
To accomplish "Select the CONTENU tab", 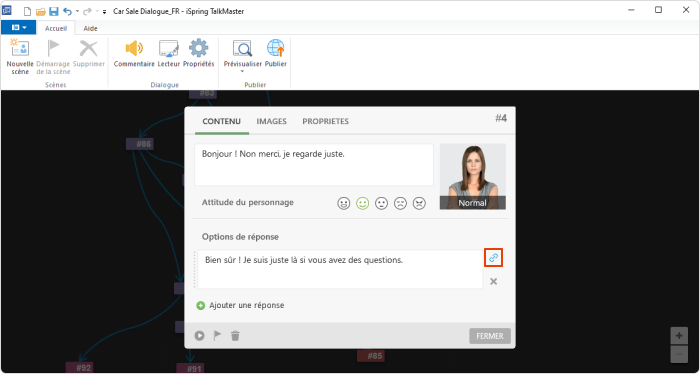I will pos(222,121).
